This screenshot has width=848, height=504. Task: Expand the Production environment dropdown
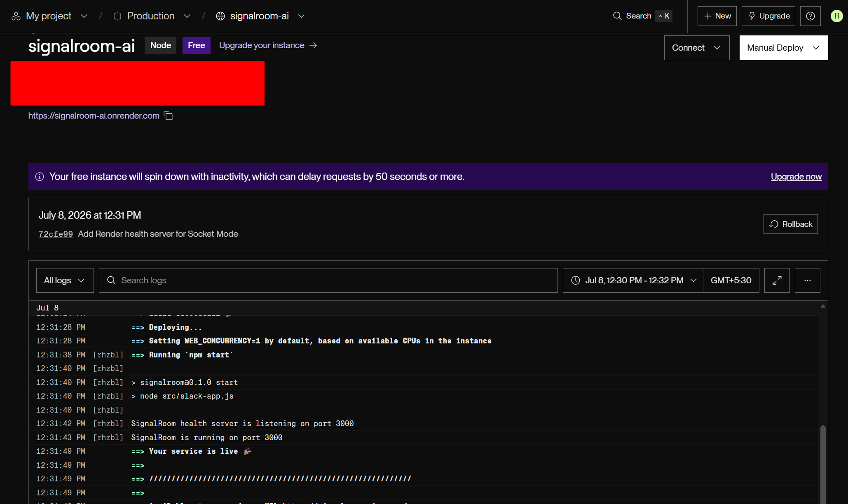pyautogui.click(x=187, y=16)
